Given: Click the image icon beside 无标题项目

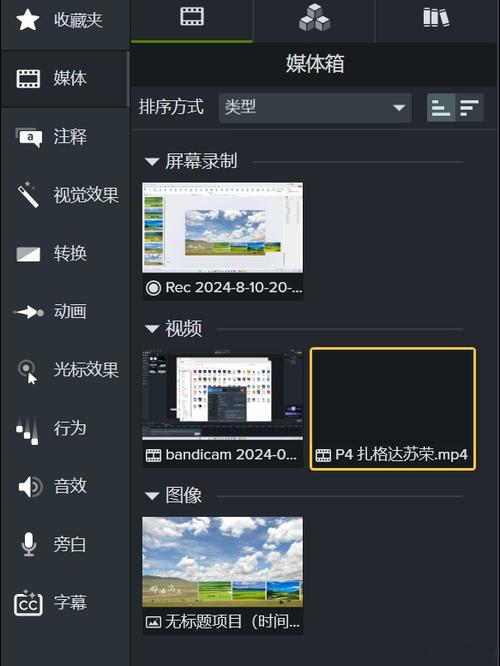Looking at the screenshot, I should click(153, 622).
